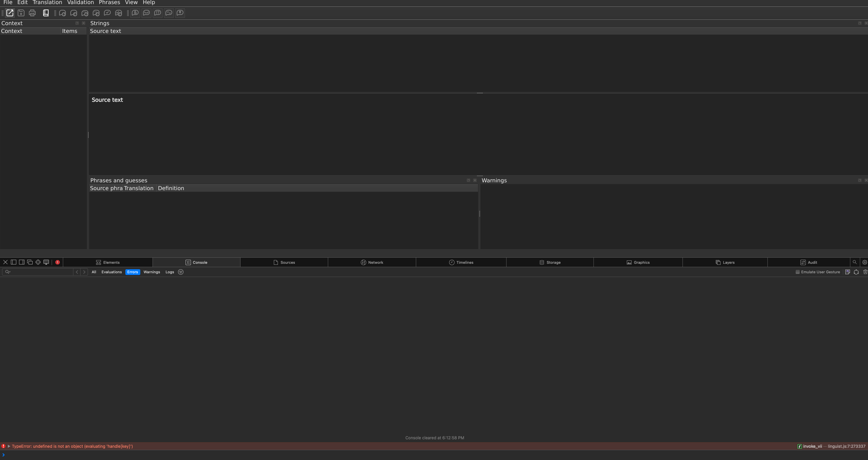This screenshot has width=868, height=460.
Task: Show All console messages
Action: [x=94, y=272]
